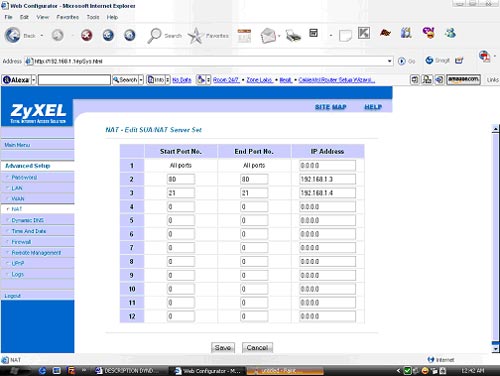Open Password settings in sidebar

(24, 177)
